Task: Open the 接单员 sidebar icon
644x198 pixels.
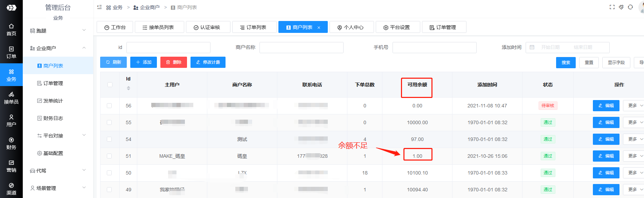Action: (11, 98)
